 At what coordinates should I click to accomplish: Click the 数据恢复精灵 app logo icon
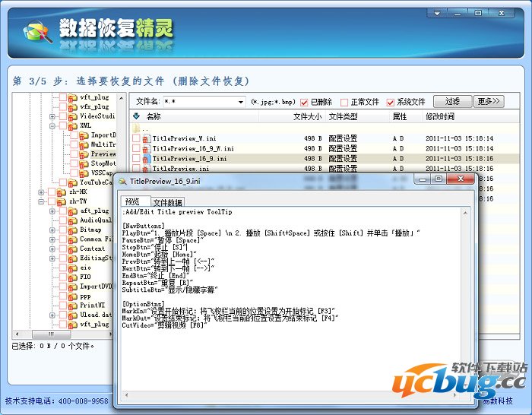point(36,32)
